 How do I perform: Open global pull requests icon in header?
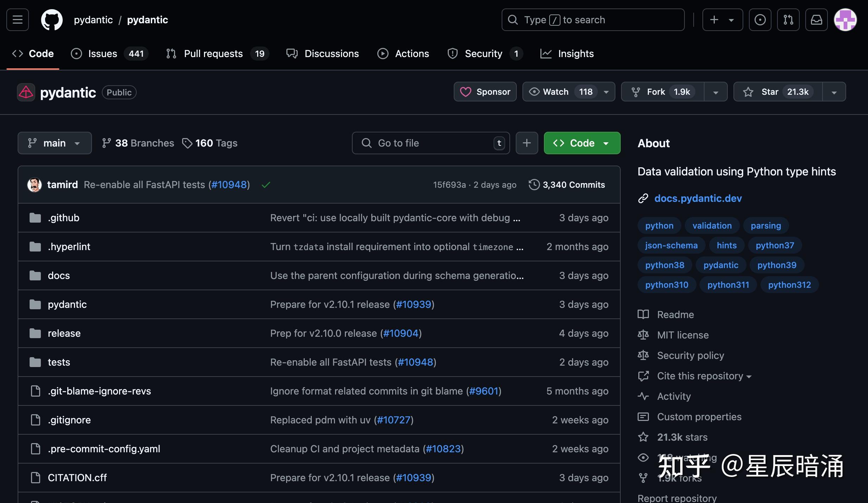788,20
